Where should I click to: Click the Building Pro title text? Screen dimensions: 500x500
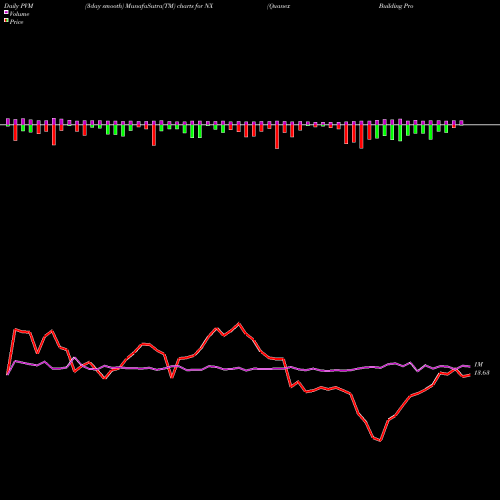click(396, 6)
